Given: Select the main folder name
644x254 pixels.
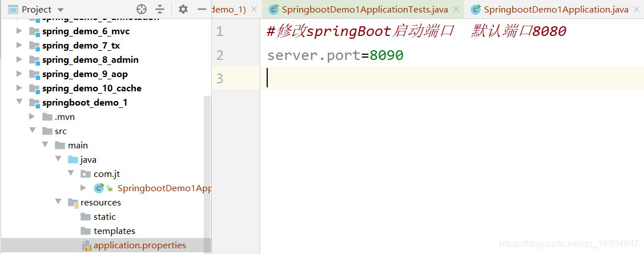Looking at the screenshot, I should (78, 146).
